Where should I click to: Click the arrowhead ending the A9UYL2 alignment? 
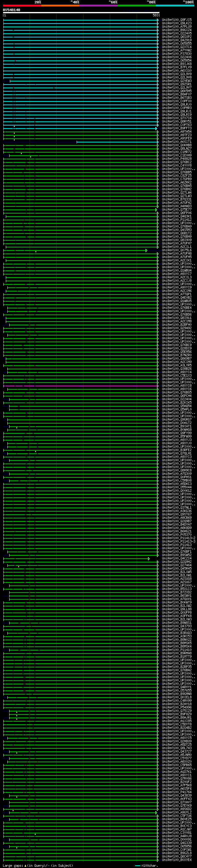156,813
